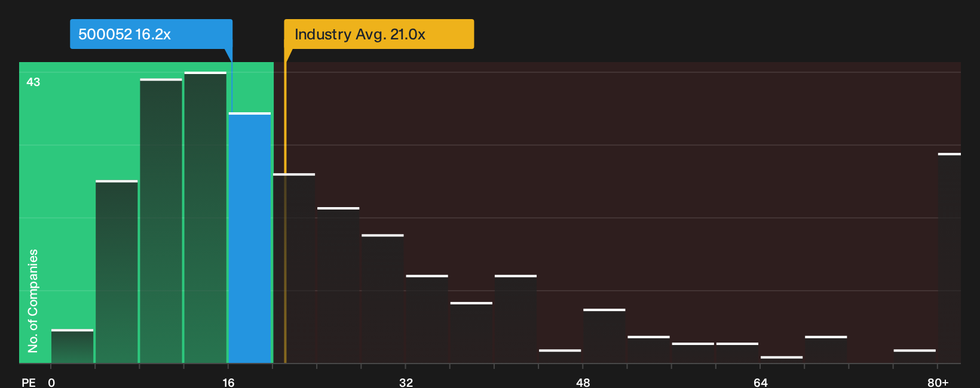Select the shortest bar at PE 0

(72, 346)
